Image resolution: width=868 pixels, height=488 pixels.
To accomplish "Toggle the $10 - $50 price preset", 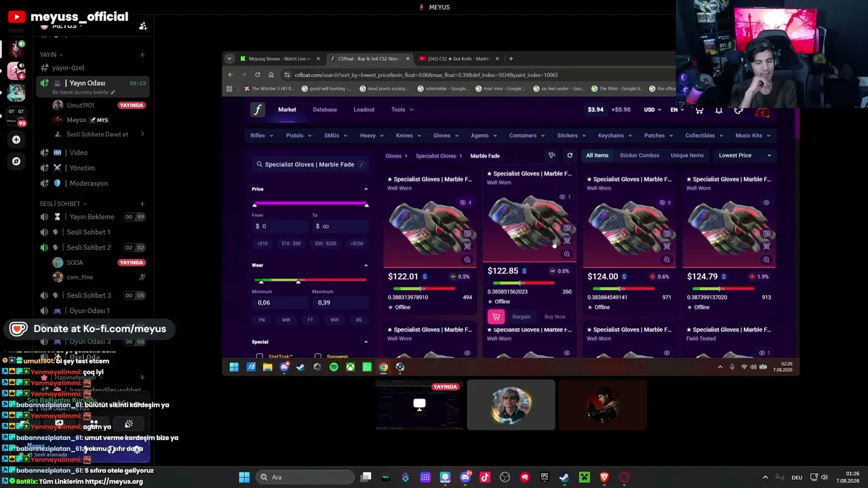I will coord(291,243).
